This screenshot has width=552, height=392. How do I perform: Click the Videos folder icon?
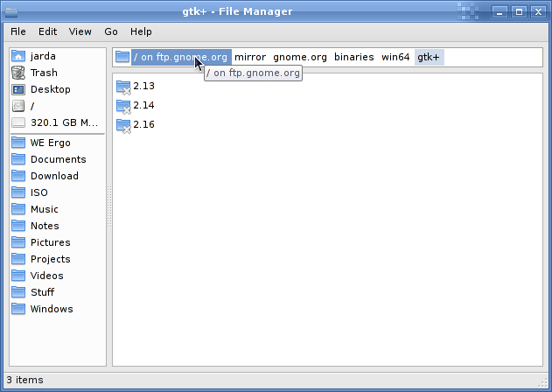(x=18, y=276)
